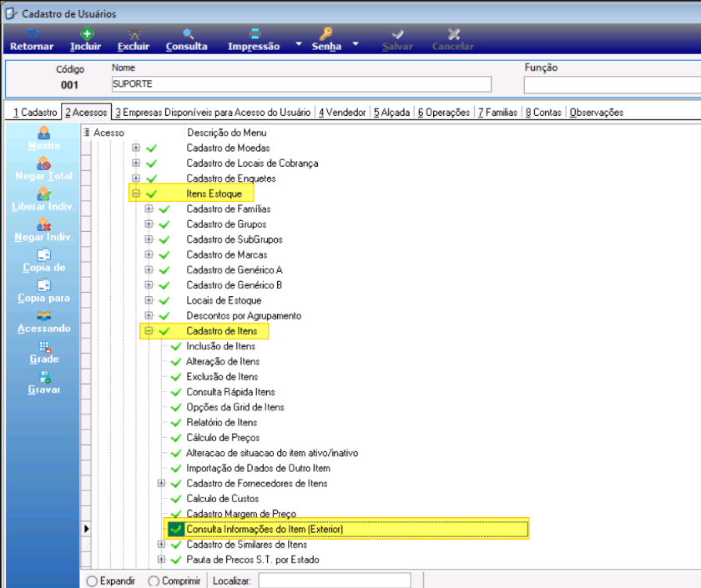Expand the Cadastro de Moedas node
The width and height of the screenshot is (701, 588).
point(136,148)
